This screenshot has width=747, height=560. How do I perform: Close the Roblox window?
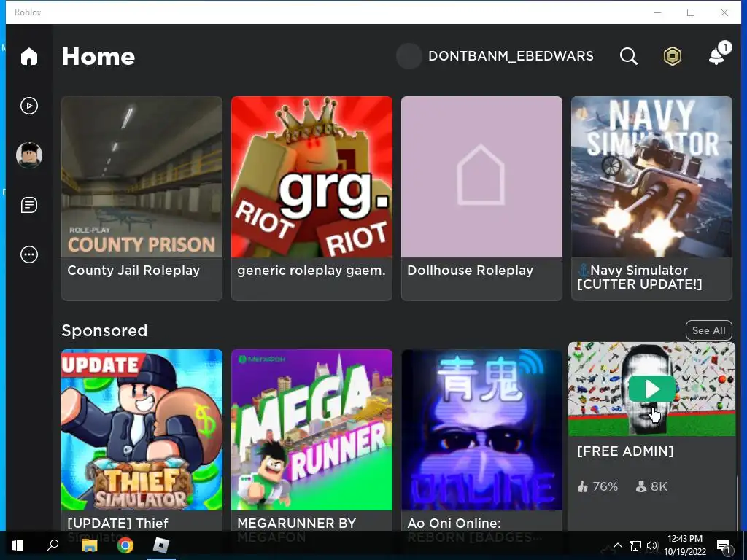(x=724, y=12)
